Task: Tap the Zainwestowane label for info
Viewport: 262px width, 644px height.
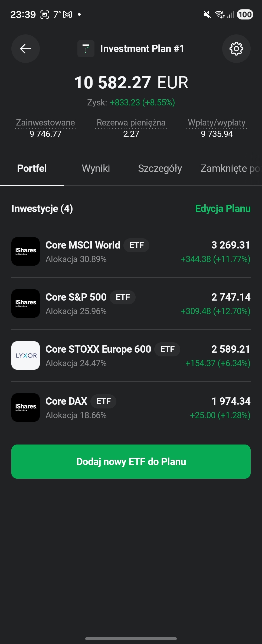Action: pyautogui.click(x=45, y=123)
